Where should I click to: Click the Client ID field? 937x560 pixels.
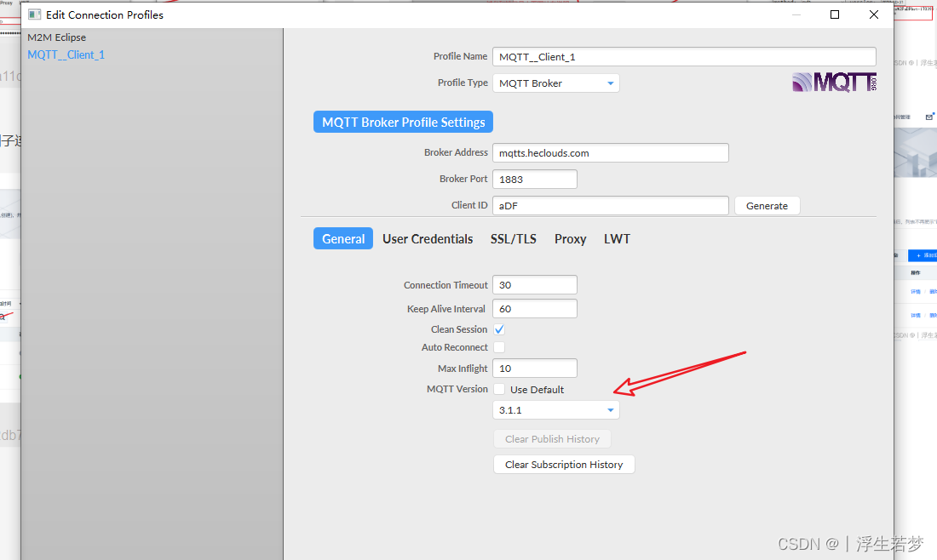(x=610, y=205)
